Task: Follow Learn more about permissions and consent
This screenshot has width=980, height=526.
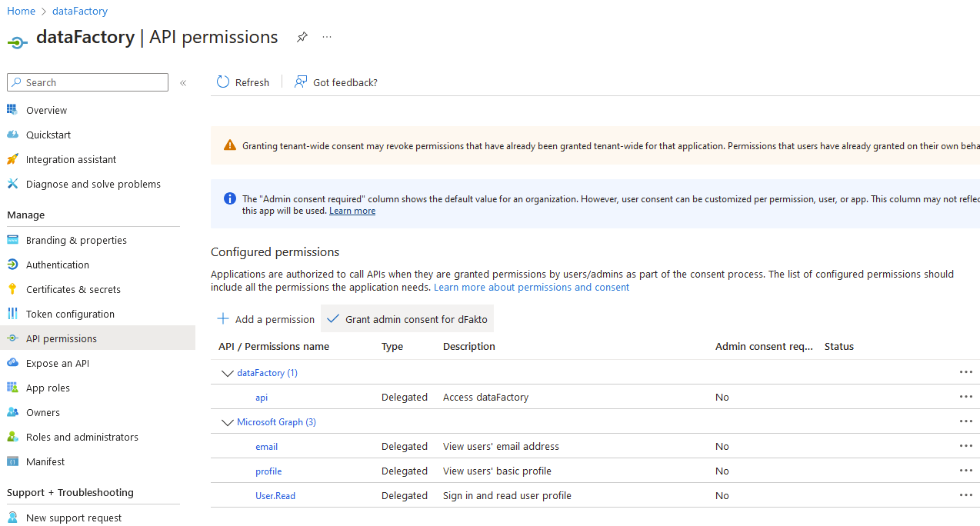Action: (531, 287)
